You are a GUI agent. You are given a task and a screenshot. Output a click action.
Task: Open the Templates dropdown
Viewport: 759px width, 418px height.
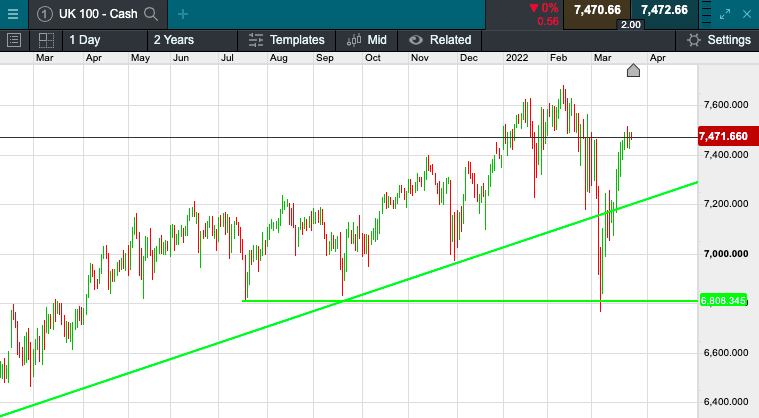tap(286, 40)
